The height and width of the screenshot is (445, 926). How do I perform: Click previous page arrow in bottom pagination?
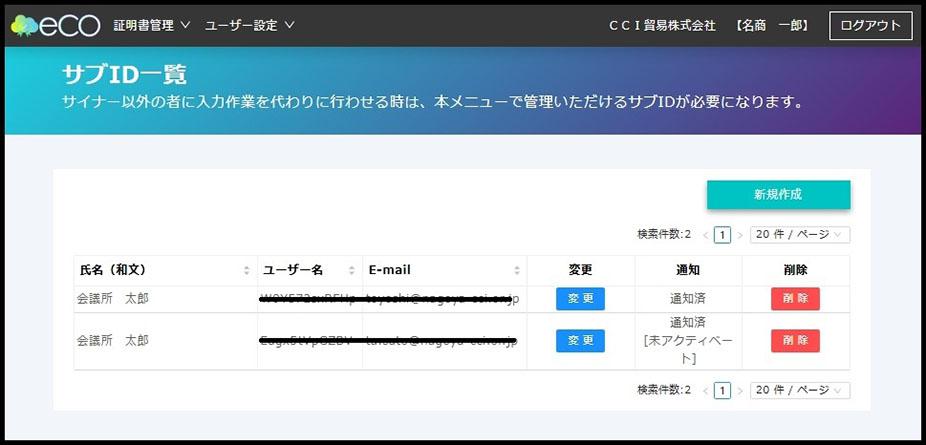click(705, 391)
